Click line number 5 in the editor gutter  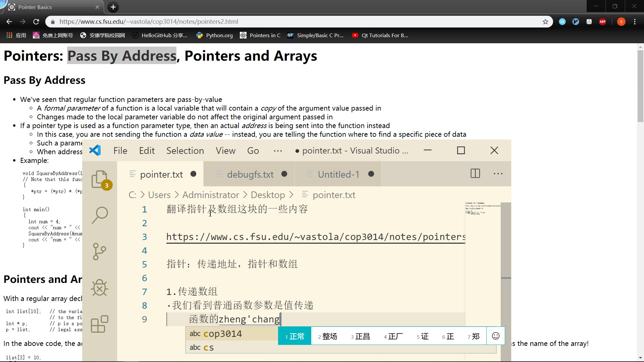(144, 264)
